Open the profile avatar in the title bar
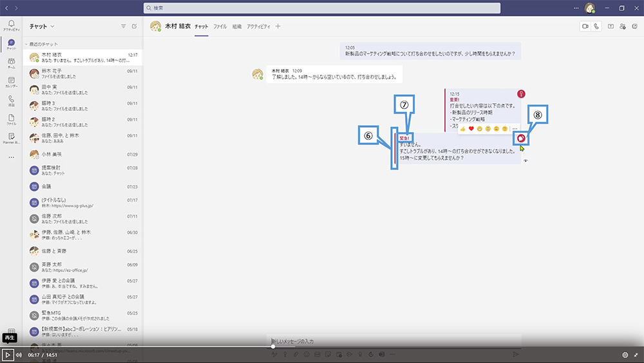This screenshot has width=644, height=363. [590, 8]
